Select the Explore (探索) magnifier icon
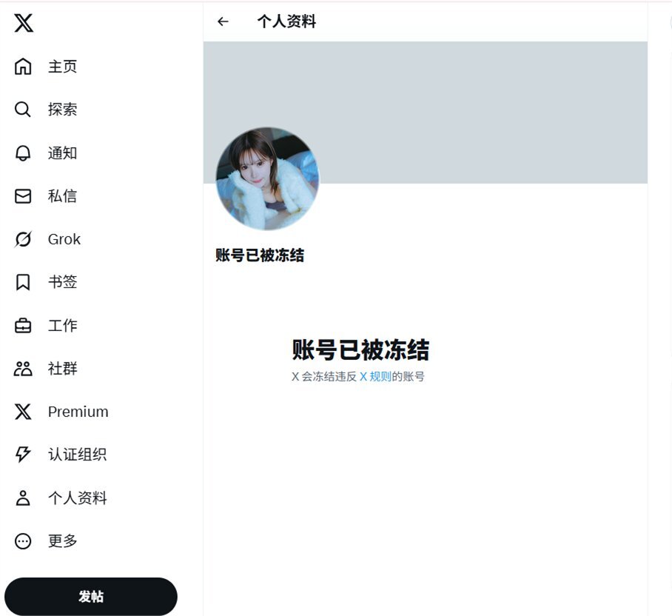This screenshot has width=672, height=616. click(23, 110)
